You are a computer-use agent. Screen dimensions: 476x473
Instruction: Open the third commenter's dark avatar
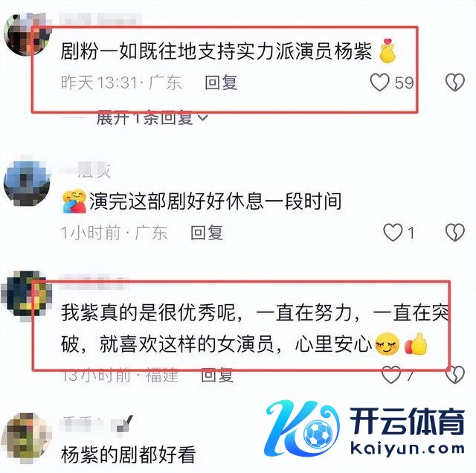click(27, 296)
